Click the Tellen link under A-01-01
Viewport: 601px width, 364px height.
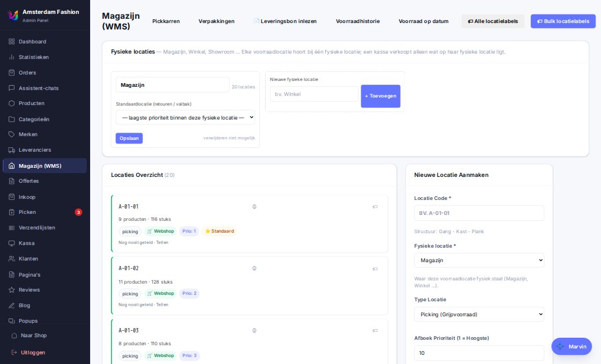(162, 242)
